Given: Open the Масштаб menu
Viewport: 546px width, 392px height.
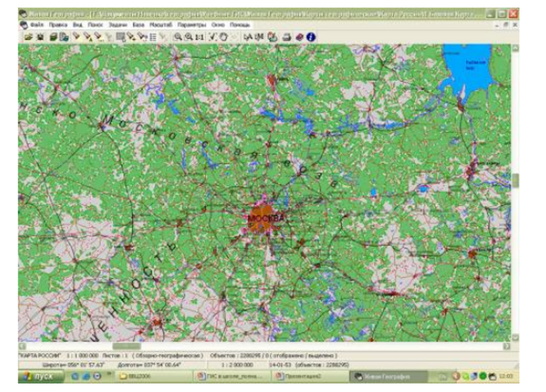Looking at the screenshot, I should click(x=161, y=25).
